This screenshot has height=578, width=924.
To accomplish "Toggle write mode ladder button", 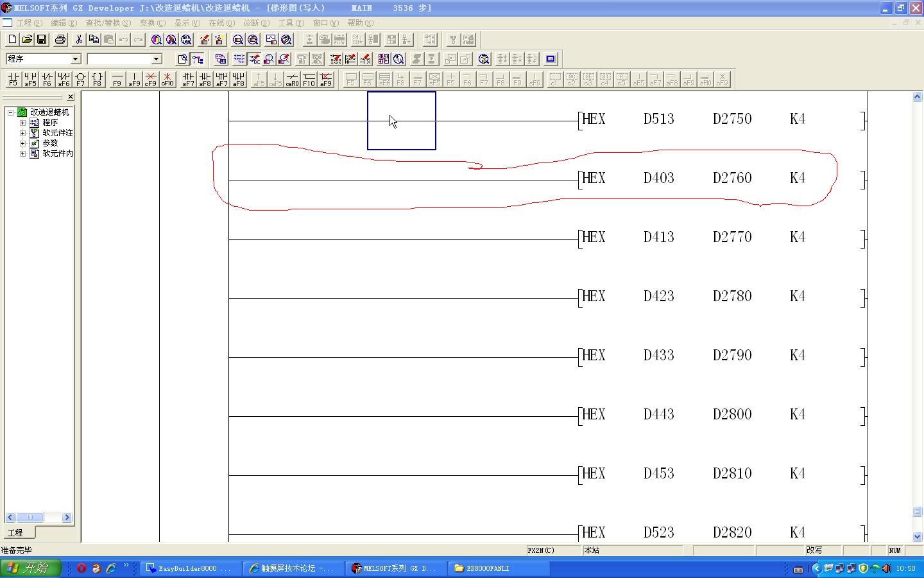I will 254,59.
